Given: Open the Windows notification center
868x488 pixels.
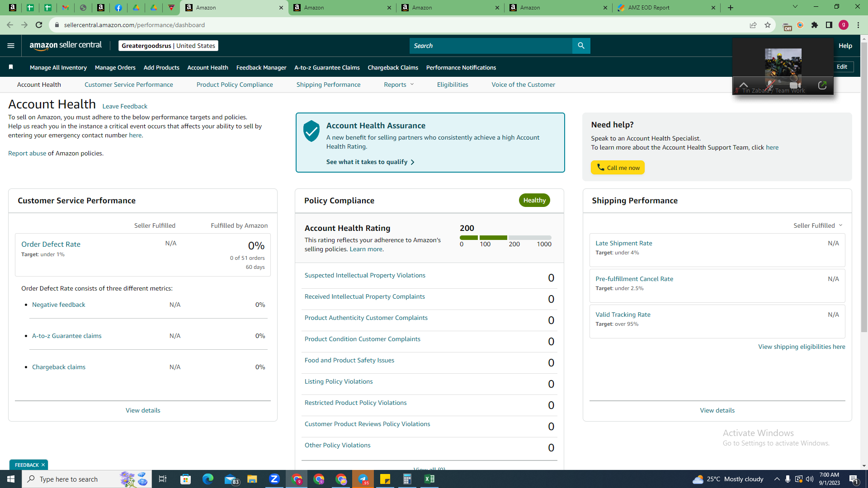Looking at the screenshot, I should (854, 479).
